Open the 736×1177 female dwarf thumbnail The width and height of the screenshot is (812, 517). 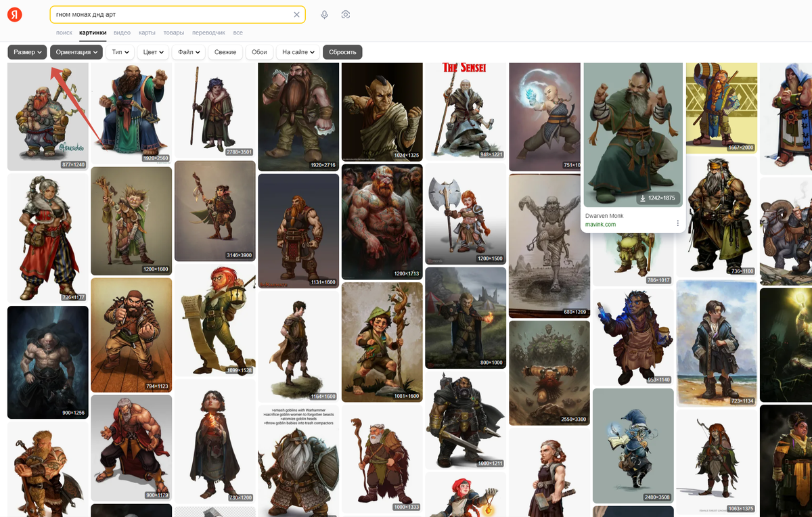pyautogui.click(x=48, y=238)
